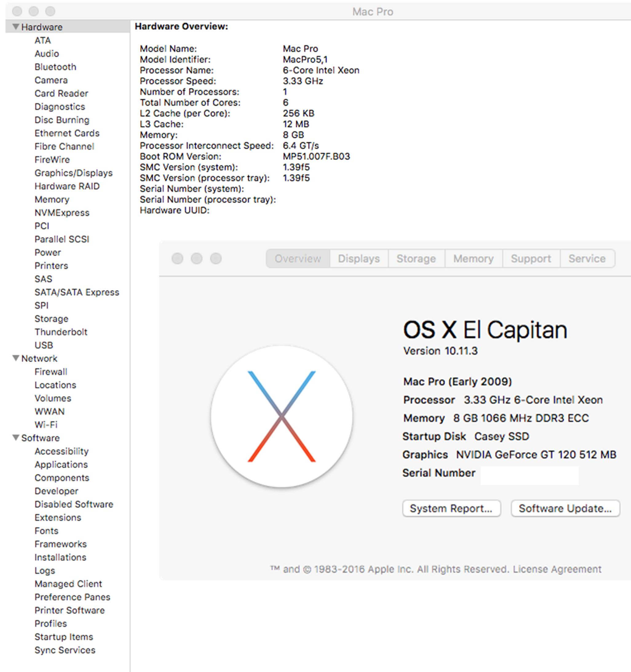Switch to the Memory tab
The height and width of the screenshot is (672, 631).
coord(473,259)
